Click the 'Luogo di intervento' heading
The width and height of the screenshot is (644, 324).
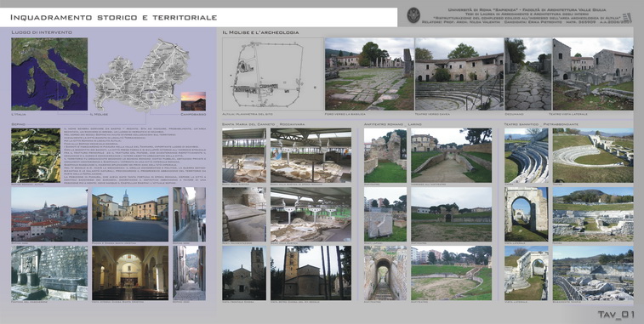[42, 32]
